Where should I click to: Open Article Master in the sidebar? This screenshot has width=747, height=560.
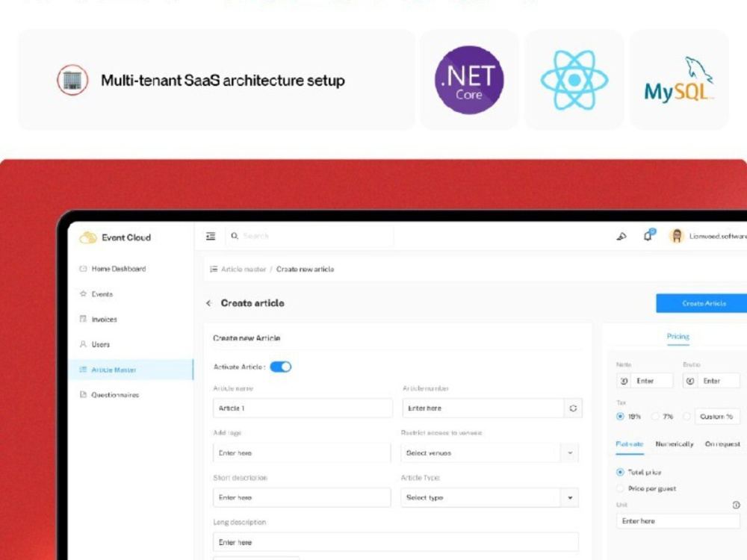click(131, 370)
